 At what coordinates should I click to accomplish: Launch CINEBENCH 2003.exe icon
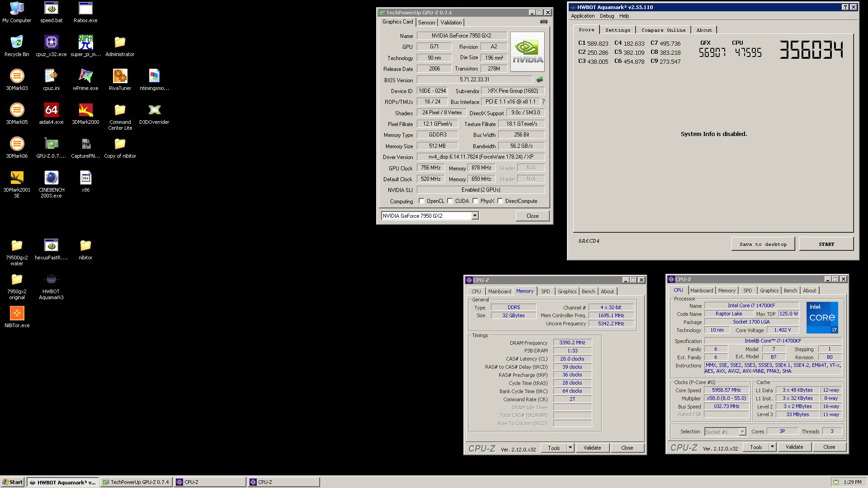(x=51, y=184)
